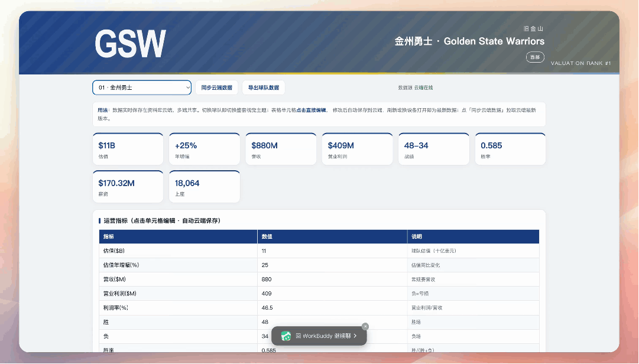Edit the 营收($M) value cell 880
The height and width of the screenshot is (364, 639).
click(x=332, y=279)
